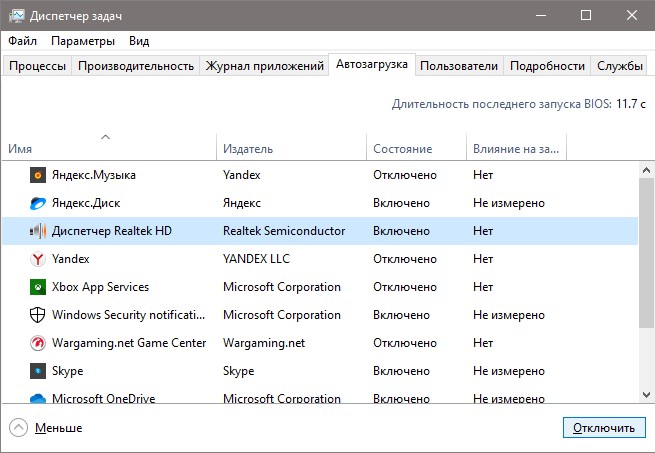
Task: Select the Автозагрузка tab
Action: tap(372, 64)
